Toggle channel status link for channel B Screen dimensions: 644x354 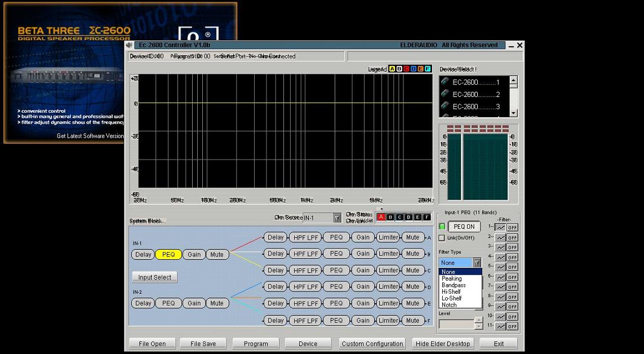[x=390, y=217]
